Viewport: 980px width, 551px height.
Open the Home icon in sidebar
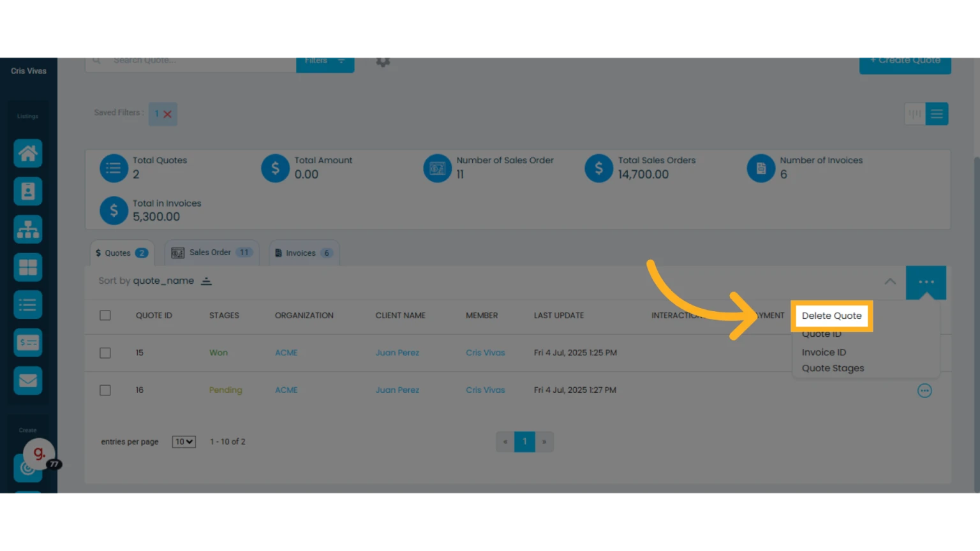tap(28, 153)
